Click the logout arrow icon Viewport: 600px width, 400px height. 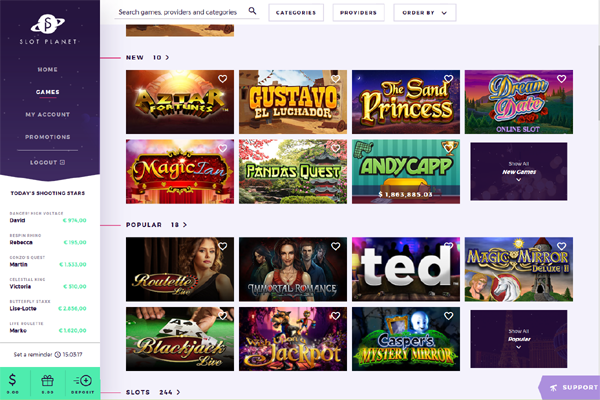coord(62,162)
